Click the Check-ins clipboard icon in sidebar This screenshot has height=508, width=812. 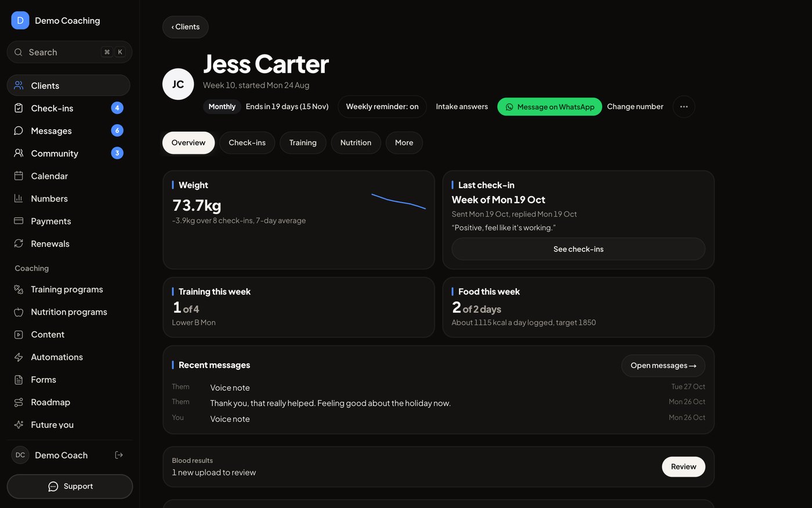[19, 108]
